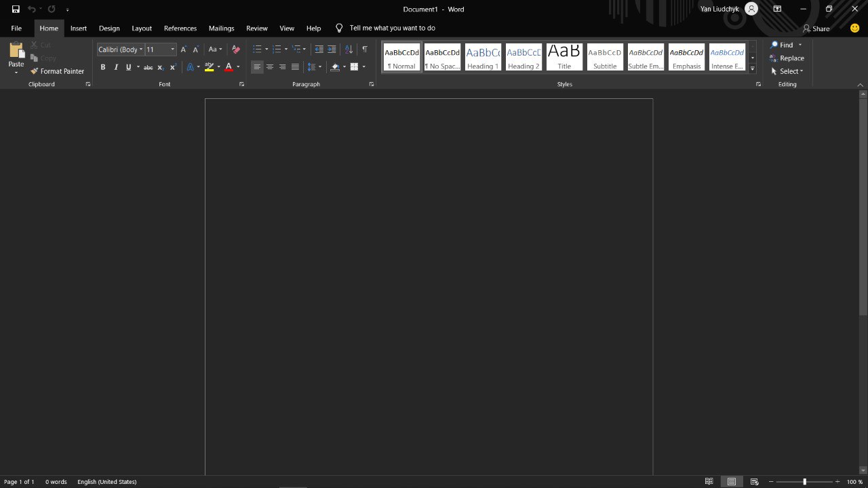Open the Change Case dropdown

coord(215,49)
